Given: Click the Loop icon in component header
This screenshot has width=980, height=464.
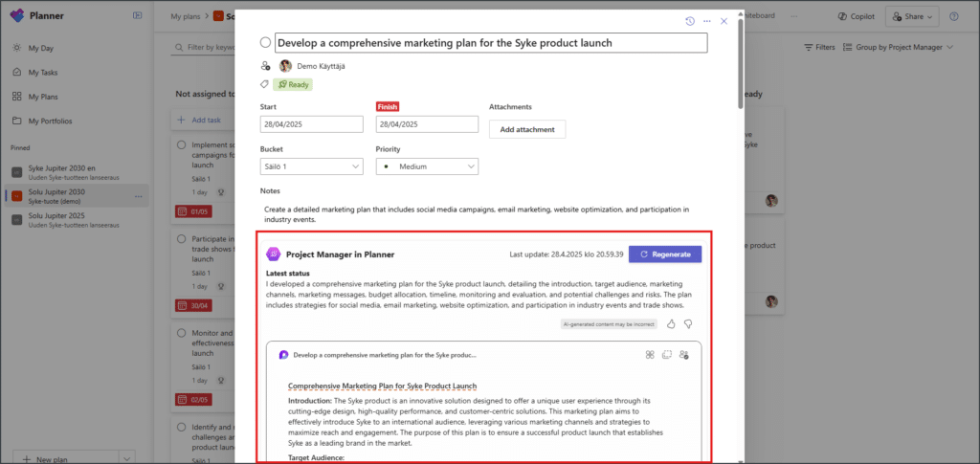Looking at the screenshot, I should [283, 355].
